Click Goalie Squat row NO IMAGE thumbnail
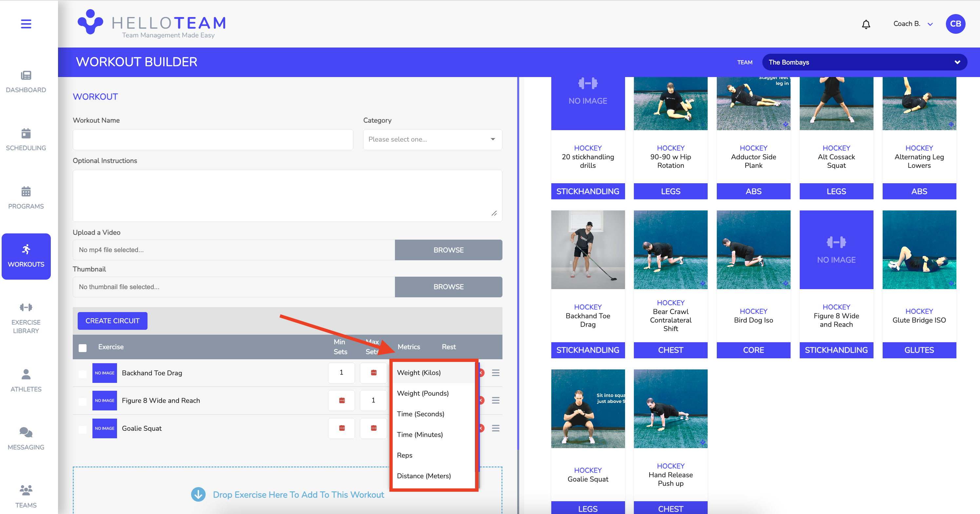This screenshot has height=514, width=980. [105, 428]
